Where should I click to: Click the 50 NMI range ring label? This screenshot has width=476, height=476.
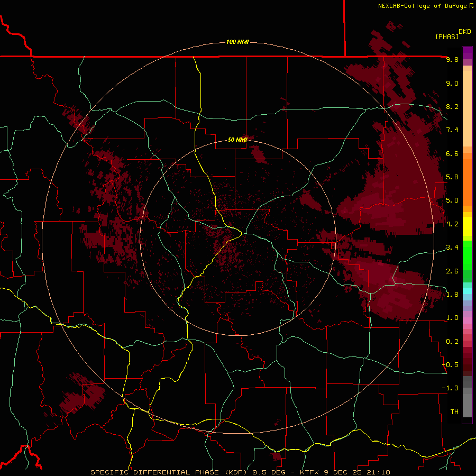tap(237, 140)
